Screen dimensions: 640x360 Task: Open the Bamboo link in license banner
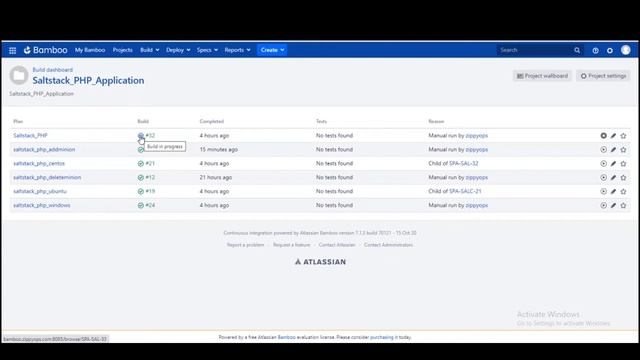click(287, 337)
